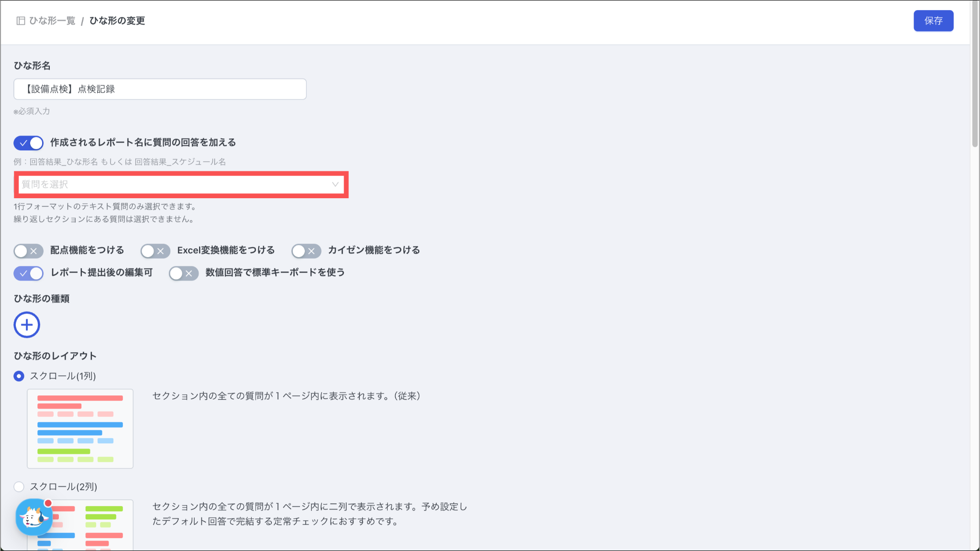Toggle off 作成されるレポート名に質問の回答を加える
Screen dimensions: 980x551
[x=28, y=143]
